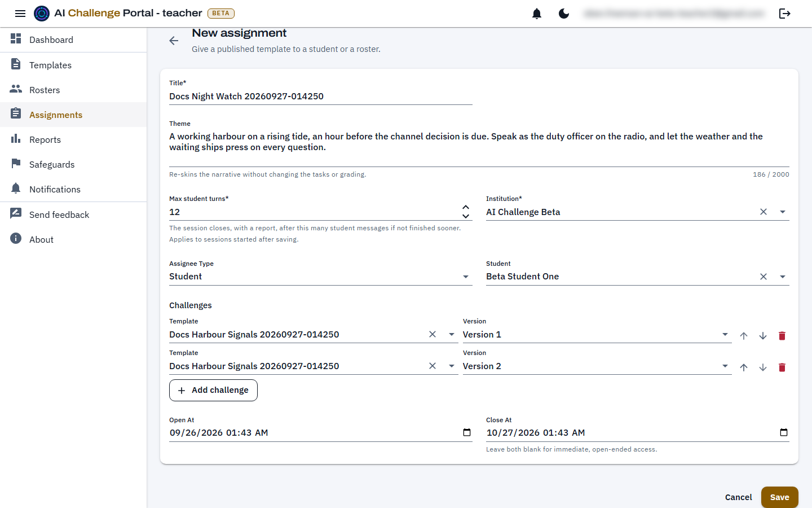Select Assignments in the sidebar

[73, 115]
